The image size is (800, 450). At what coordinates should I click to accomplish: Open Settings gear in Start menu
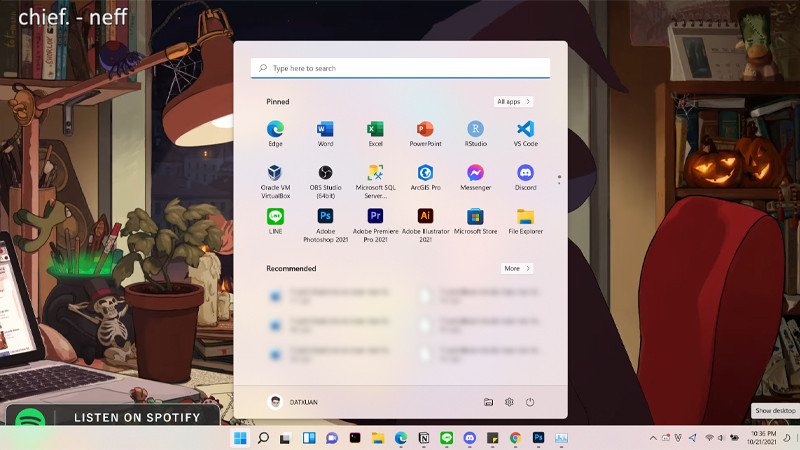509,402
